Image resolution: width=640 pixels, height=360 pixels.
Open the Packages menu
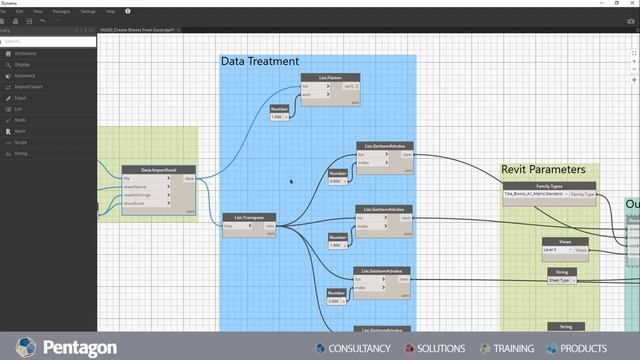61,11
